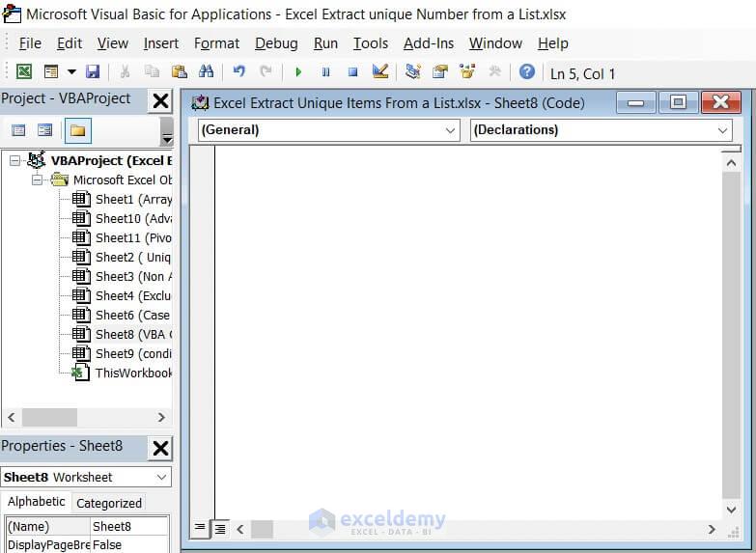The image size is (756, 553).
Task: Collapse the VBAProject tree node
Action: pos(14,160)
